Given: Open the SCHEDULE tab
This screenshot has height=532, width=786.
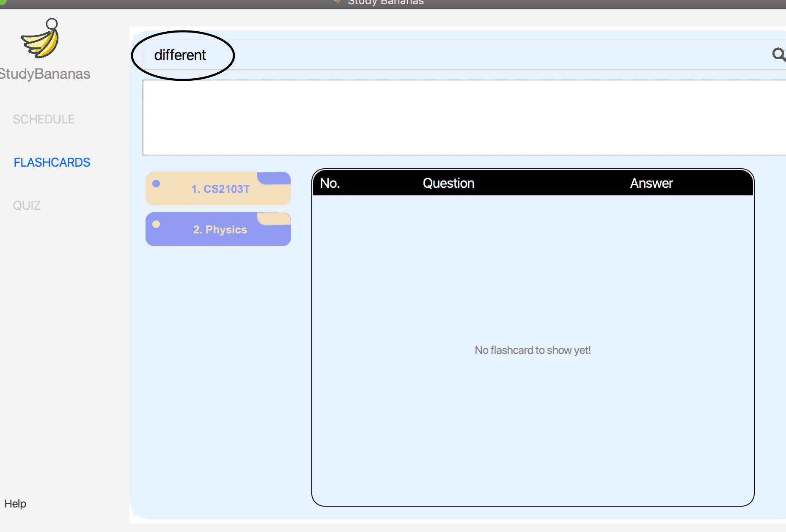Looking at the screenshot, I should coord(44,119).
